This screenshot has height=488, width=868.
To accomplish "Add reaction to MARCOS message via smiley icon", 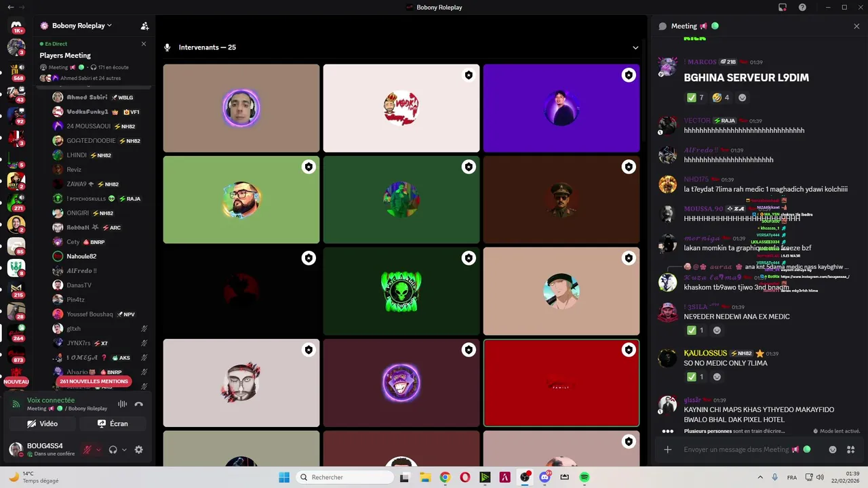I will 743,98.
